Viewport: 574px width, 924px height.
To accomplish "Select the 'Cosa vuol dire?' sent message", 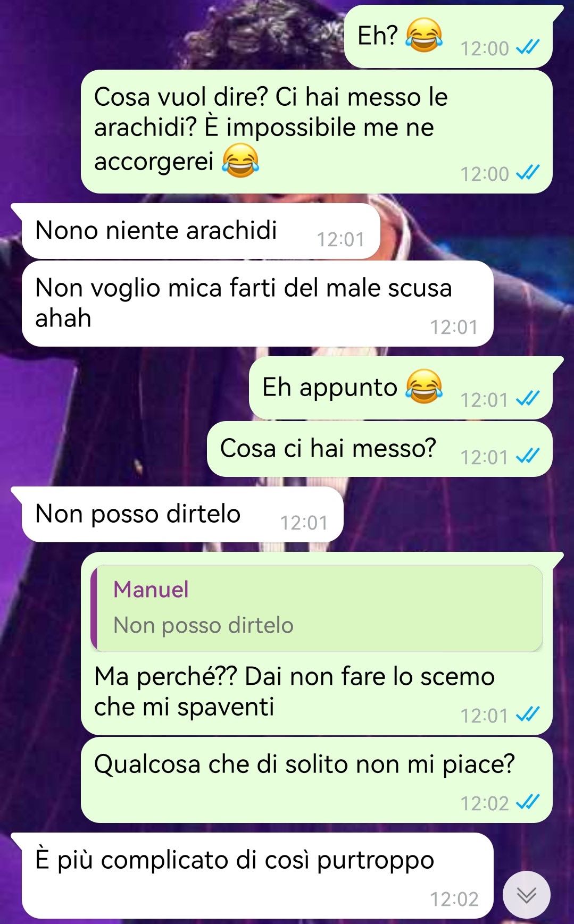I will pos(317,132).
